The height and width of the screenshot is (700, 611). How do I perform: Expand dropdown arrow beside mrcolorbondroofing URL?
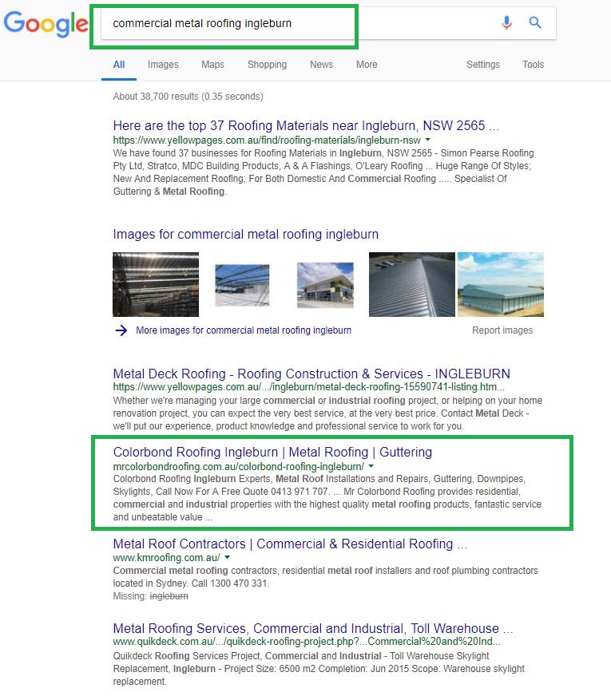[x=371, y=466]
